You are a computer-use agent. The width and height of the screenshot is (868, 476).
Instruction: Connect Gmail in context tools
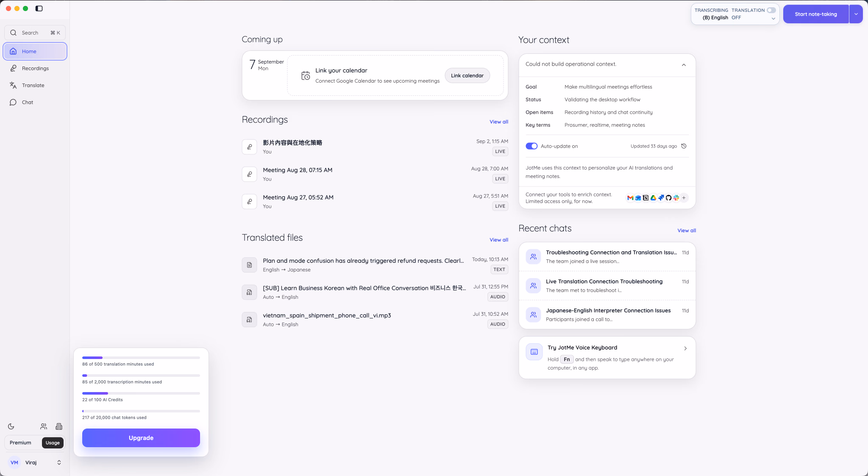pyautogui.click(x=630, y=198)
